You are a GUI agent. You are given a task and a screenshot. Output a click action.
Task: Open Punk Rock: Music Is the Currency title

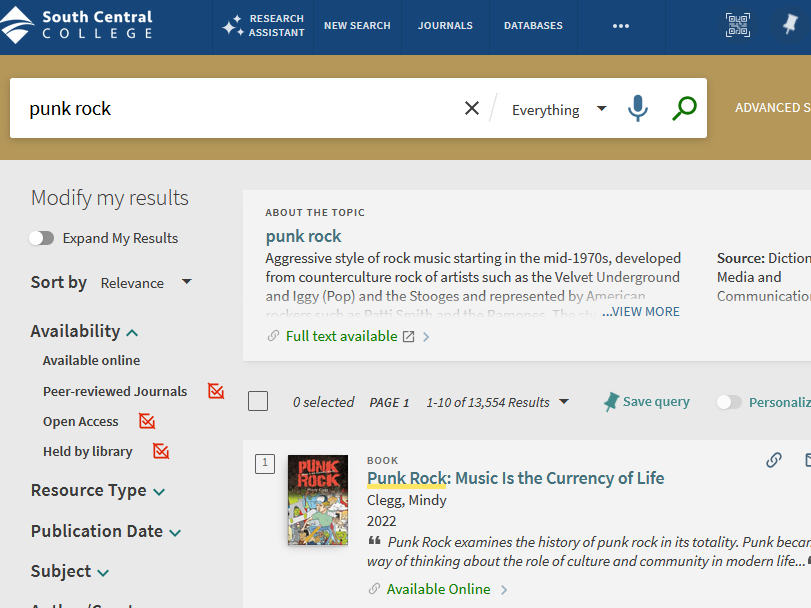(x=516, y=478)
